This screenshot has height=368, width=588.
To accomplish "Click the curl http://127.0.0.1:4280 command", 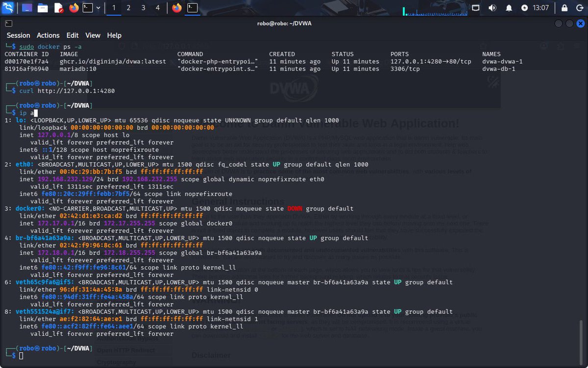I will [x=67, y=91].
